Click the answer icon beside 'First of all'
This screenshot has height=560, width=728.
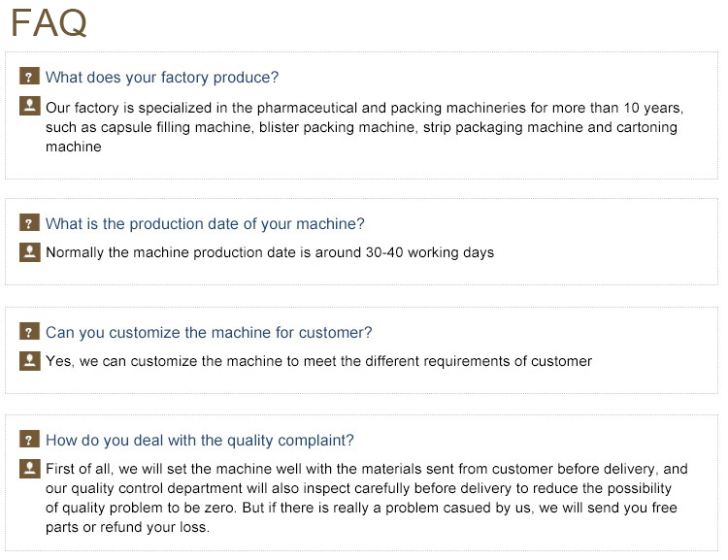point(29,469)
